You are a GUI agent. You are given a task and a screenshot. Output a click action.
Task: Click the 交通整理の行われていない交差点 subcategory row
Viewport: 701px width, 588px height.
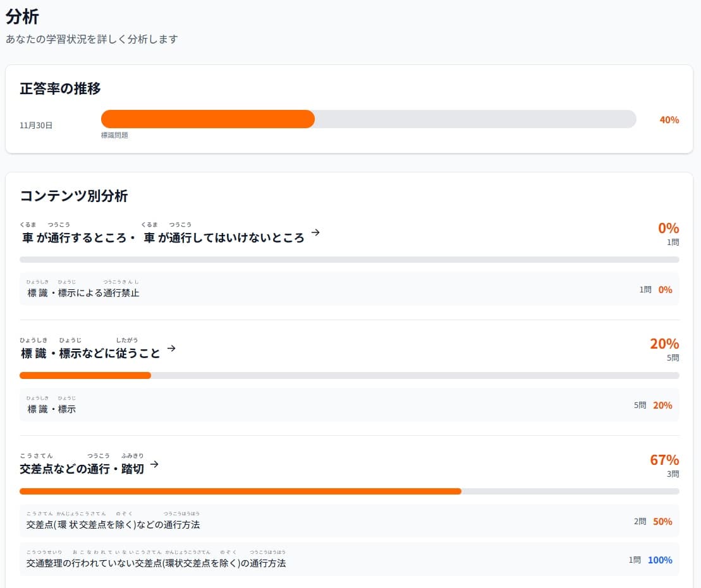(350, 560)
